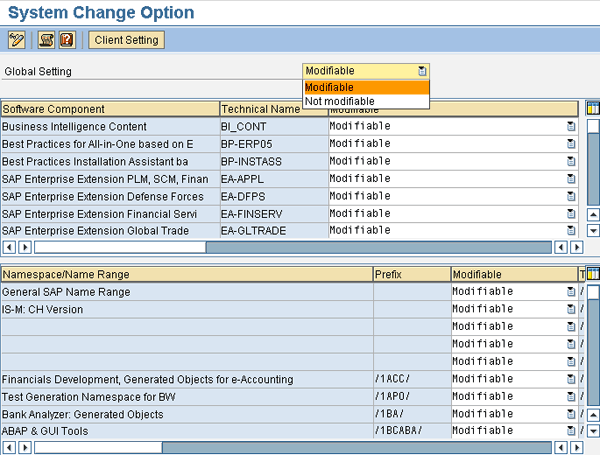Click dropdown icon for General SAP Name Range
Screen dimensions: 600x455
(571, 292)
